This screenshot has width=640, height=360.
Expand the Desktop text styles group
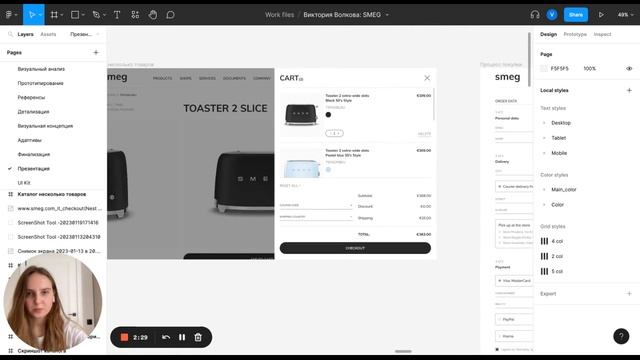(x=544, y=123)
